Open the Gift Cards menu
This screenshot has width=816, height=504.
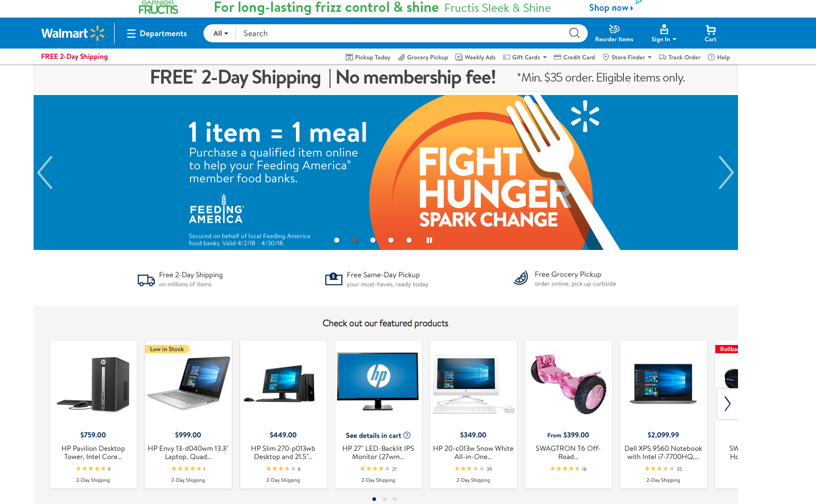[x=525, y=57]
